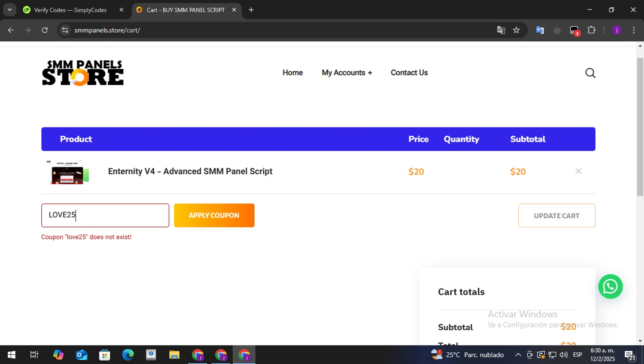Screen dimensions: 644x364
Task: Open Outlook from taskbar
Action: (82, 355)
